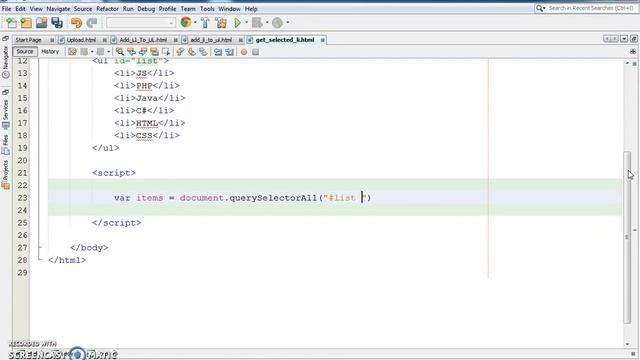The height and width of the screenshot is (360, 640).
Task: Close the get_selected_li.html tab
Action: pos(322,40)
